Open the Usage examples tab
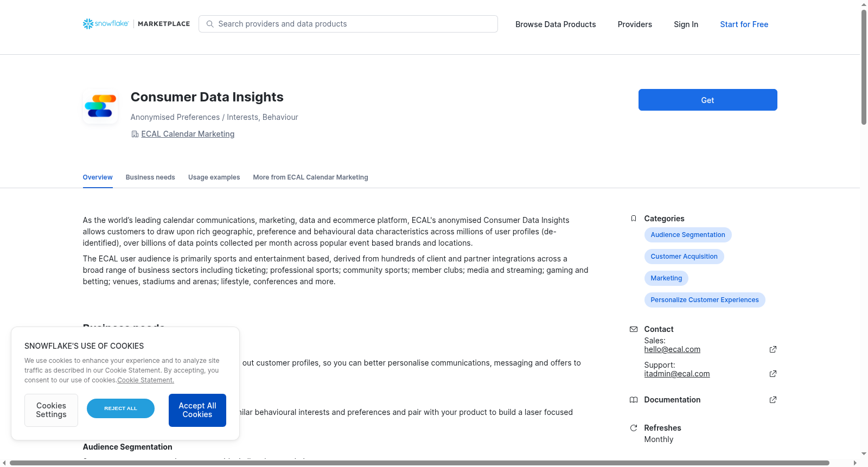The width and height of the screenshot is (868, 467). [214, 177]
